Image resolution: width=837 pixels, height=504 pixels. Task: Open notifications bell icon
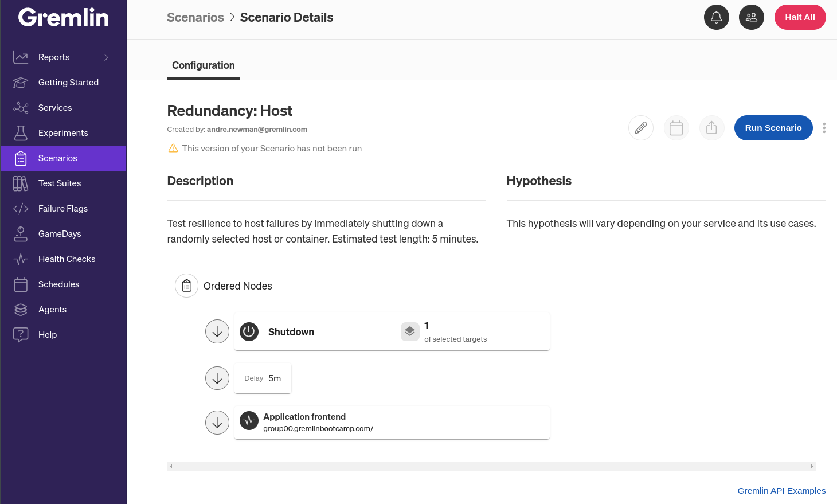(717, 17)
